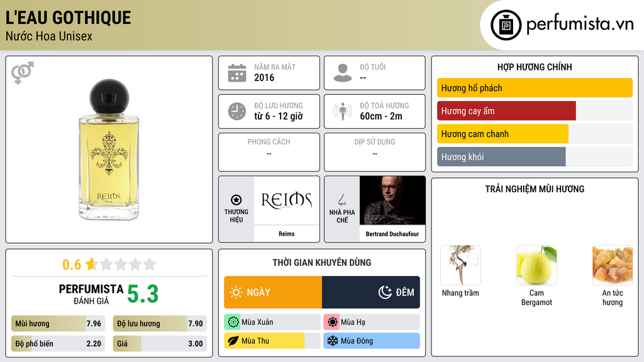The image size is (644, 362).
Task: Click the Mùa Hạ season bar
Action: [x=372, y=322]
